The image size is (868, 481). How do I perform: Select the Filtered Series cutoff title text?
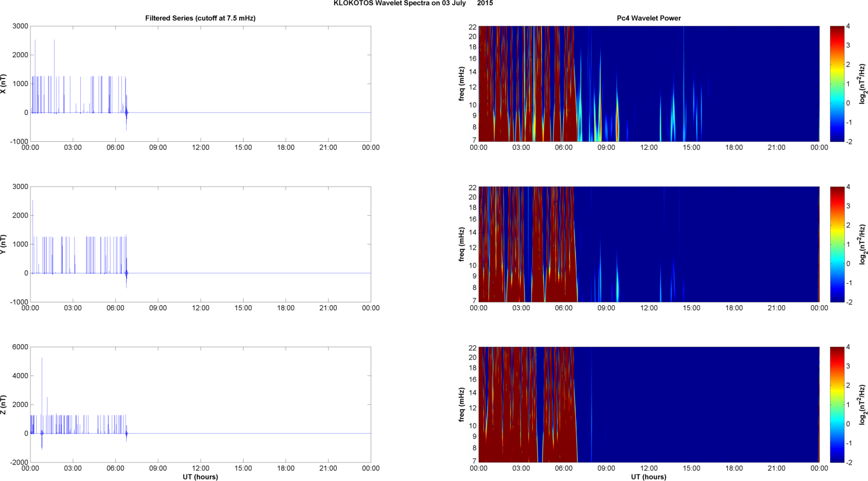(200, 18)
